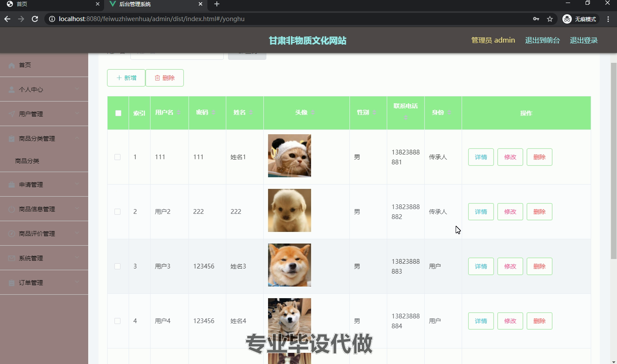The width and height of the screenshot is (617, 364).
Task: Sort table by 密码 column arrows
Action: pos(213,112)
